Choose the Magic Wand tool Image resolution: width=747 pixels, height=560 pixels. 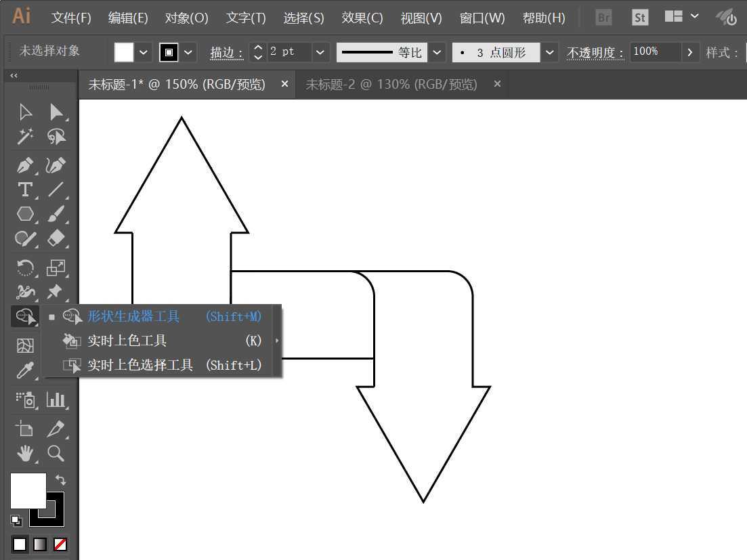25,137
